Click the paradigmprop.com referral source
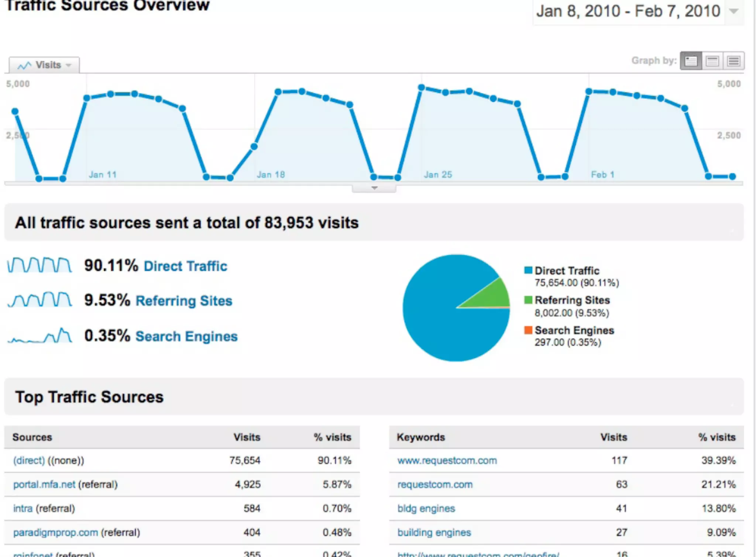This screenshot has width=756, height=557. pos(55,533)
